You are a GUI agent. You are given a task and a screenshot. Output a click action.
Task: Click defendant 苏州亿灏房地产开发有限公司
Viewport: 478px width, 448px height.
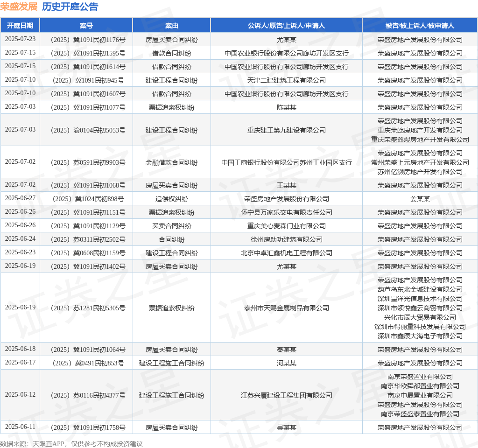(420, 172)
